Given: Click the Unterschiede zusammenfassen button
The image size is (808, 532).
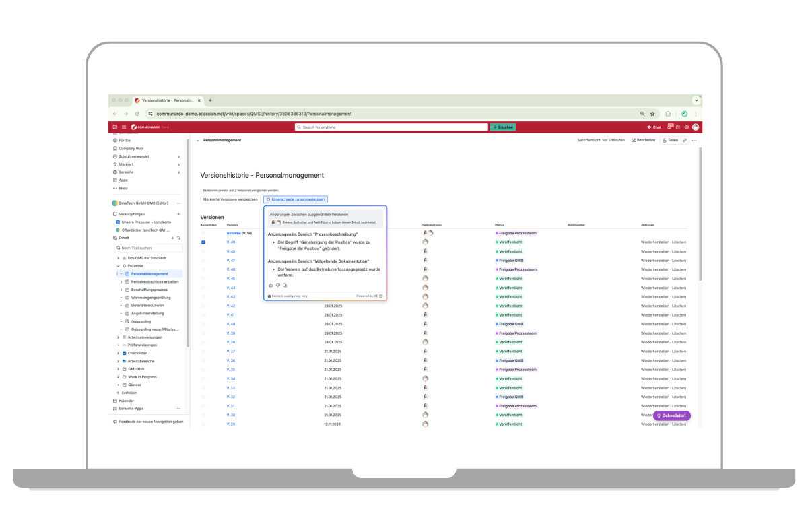Looking at the screenshot, I should (296, 199).
